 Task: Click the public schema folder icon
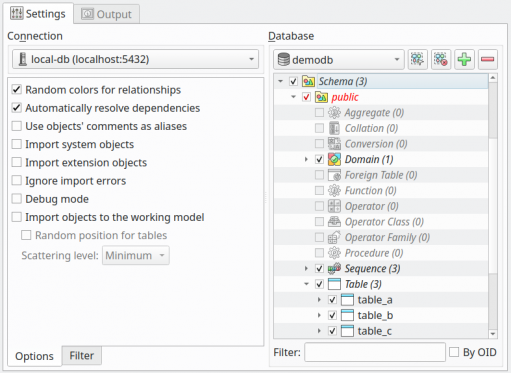(x=321, y=97)
